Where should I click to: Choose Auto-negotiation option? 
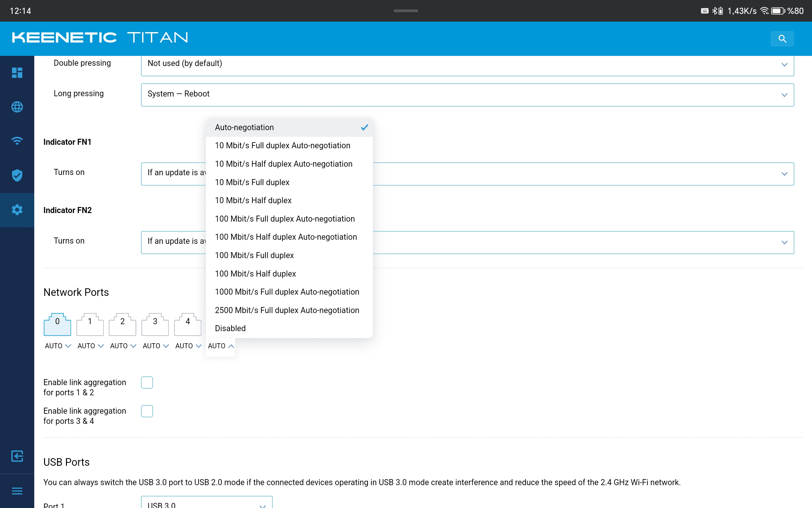coord(289,127)
